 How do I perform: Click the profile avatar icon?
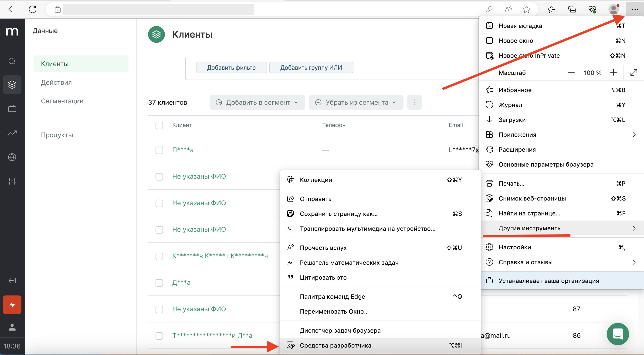[613, 10]
